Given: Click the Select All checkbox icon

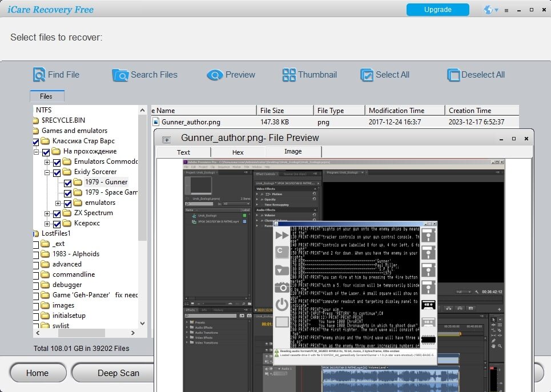Looking at the screenshot, I should pyautogui.click(x=367, y=75).
